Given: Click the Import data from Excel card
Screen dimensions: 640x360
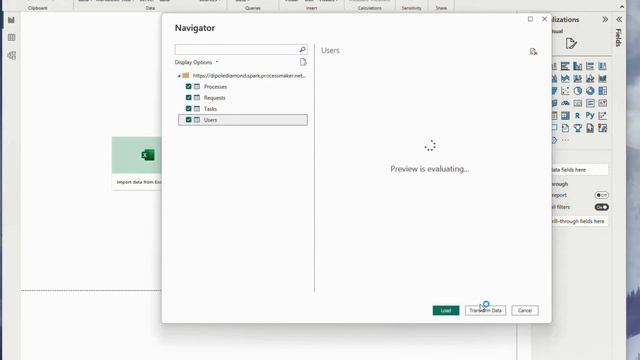Looking at the screenshot, I should pos(137,163).
